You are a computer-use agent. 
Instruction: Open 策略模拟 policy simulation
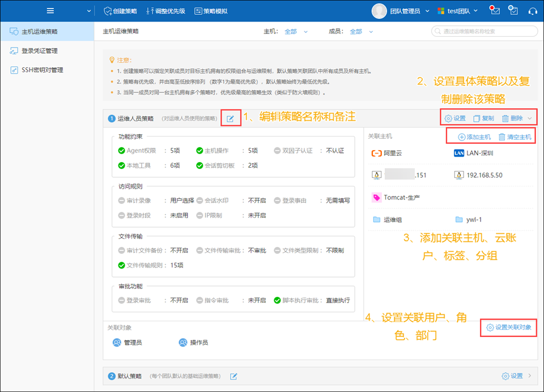click(211, 11)
